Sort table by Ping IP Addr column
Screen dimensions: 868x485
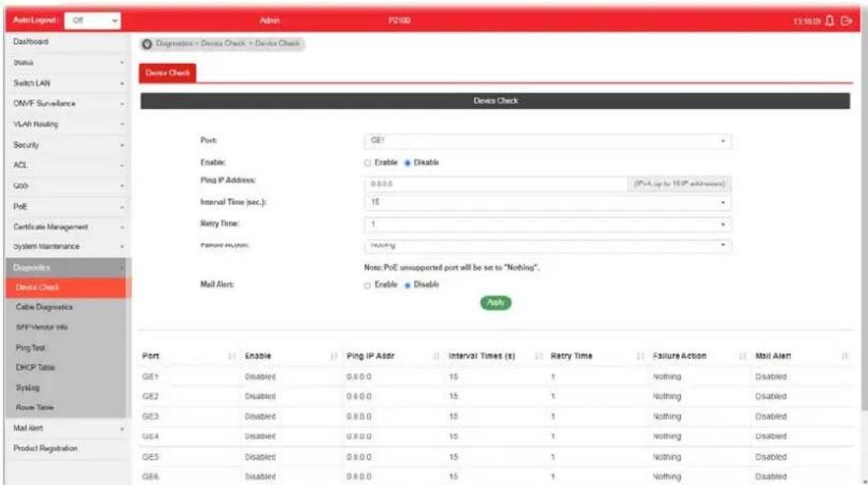436,356
